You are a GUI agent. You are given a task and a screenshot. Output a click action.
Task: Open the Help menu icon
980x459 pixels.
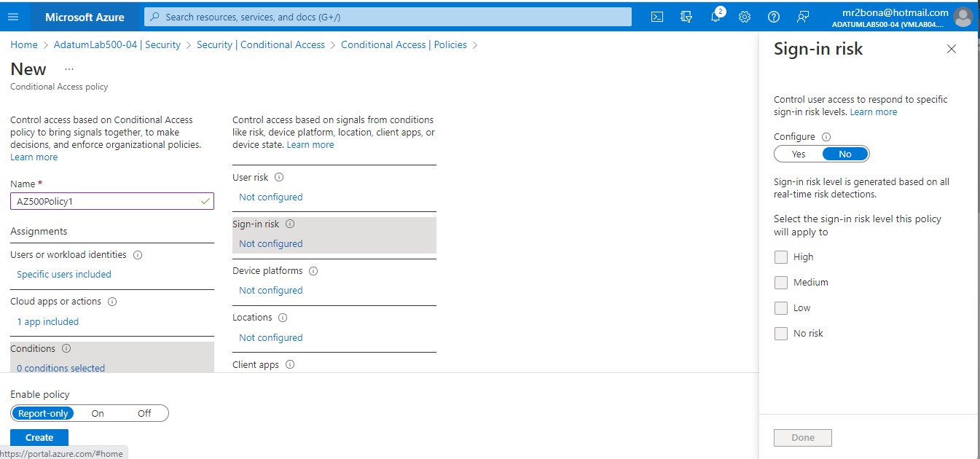[773, 16]
